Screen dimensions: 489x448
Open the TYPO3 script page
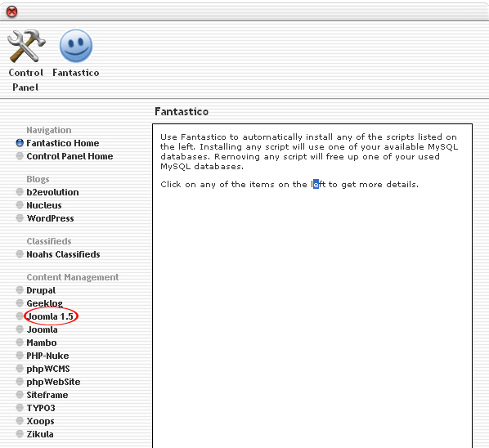[41, 408]
